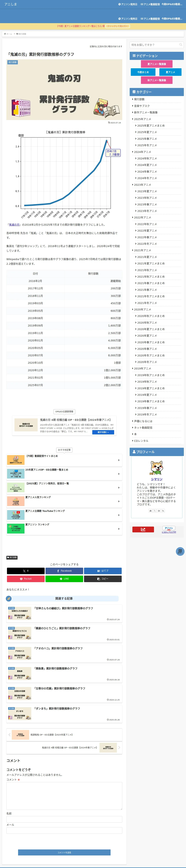
Task: Share the page on X
Action: [x=26, y=571]
